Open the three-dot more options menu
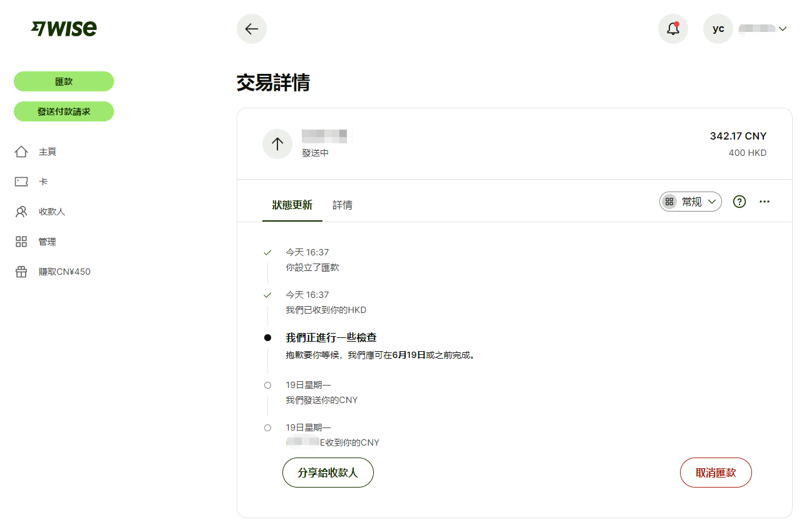The width and height of the screenshot is (804, 532). tap(765, 202)
